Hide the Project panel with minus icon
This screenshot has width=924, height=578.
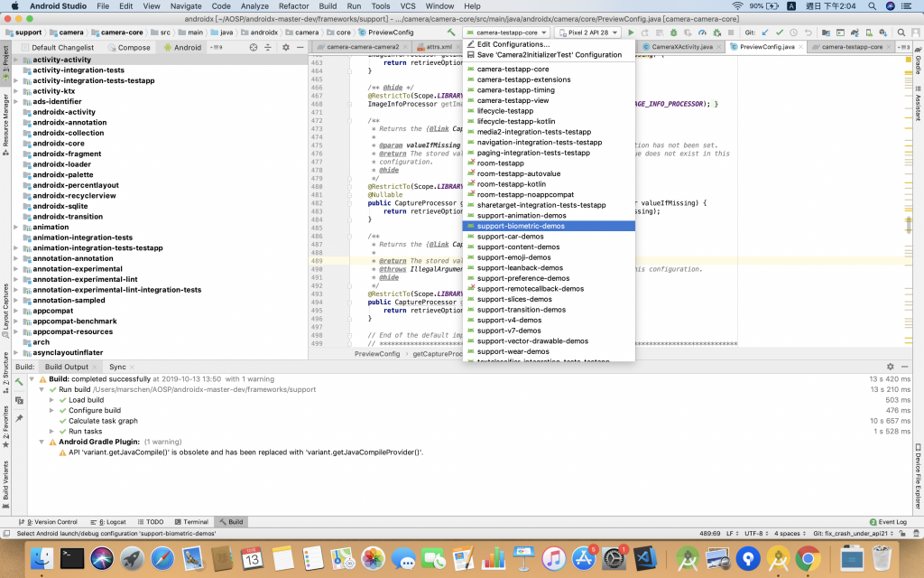click(300, 47)
